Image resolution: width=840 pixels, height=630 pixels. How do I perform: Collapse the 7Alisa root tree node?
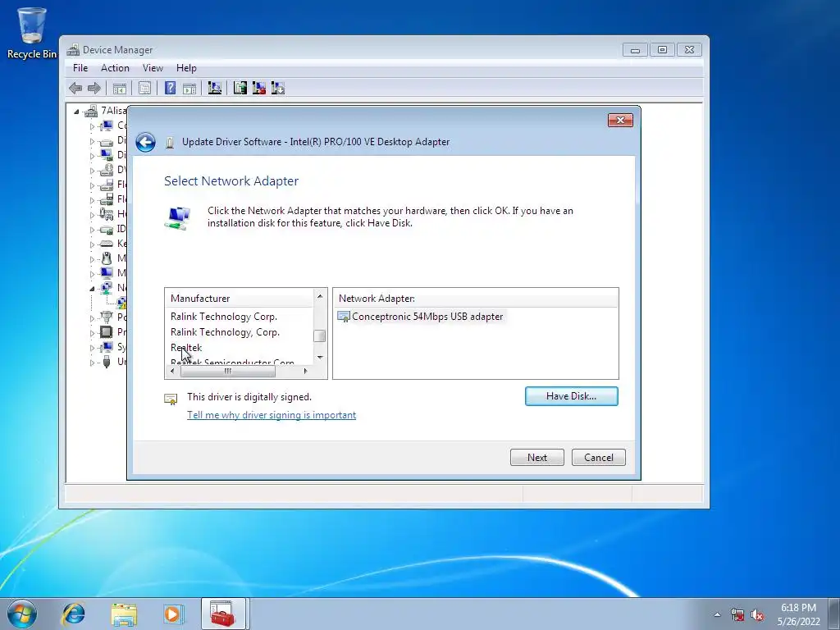(76, 112)
